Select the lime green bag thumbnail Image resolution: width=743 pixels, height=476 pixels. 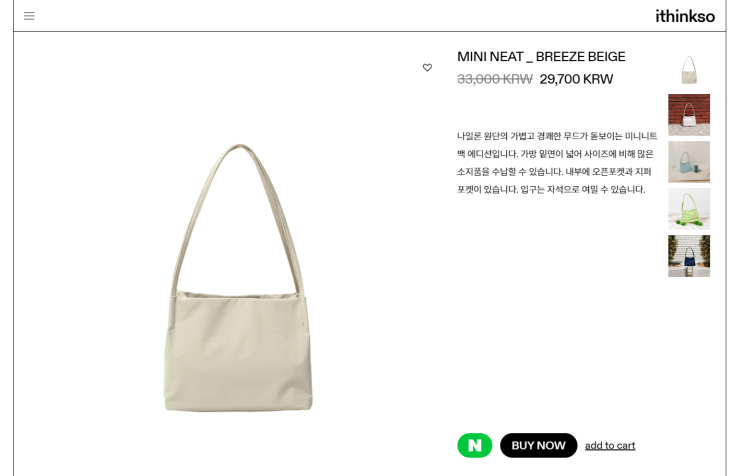(x=689, y=209)
